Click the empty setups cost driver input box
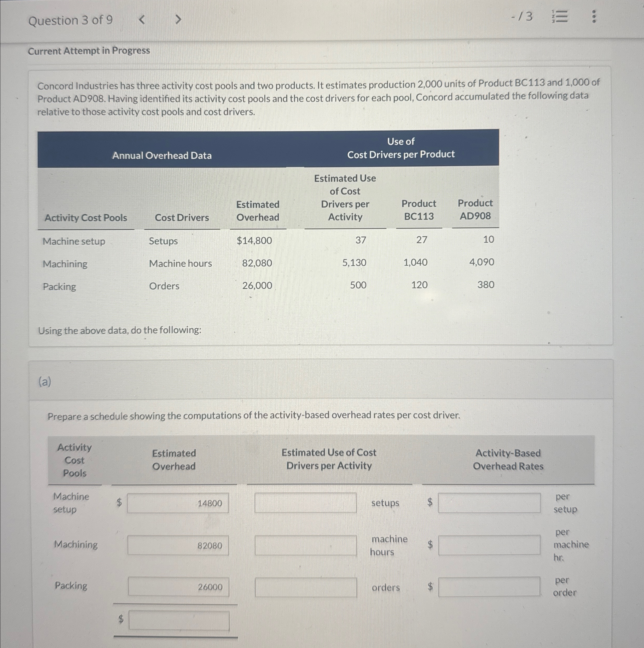This screenshot has width=644, height=648. (305, 503)
